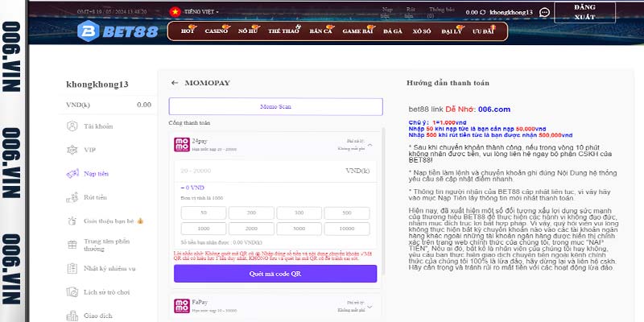Select the 500 amount preset
Screen dimensions: 644x322
pos(347,213)
